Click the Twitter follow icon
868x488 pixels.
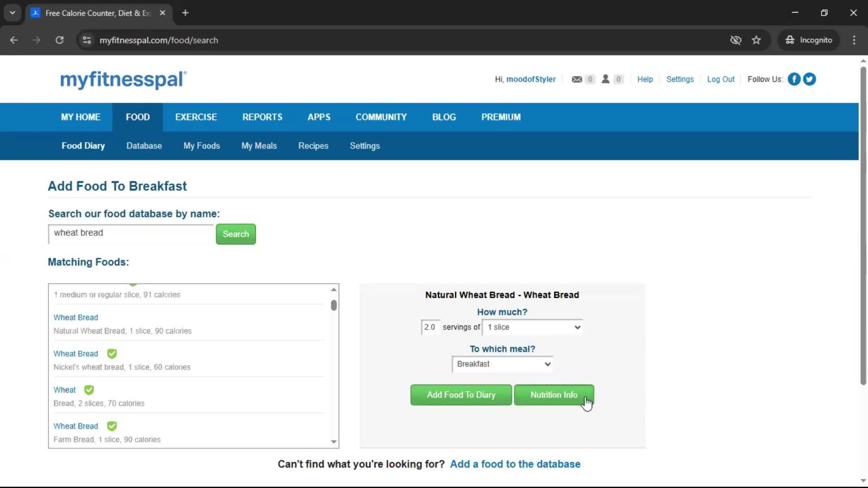pos(809,79)
